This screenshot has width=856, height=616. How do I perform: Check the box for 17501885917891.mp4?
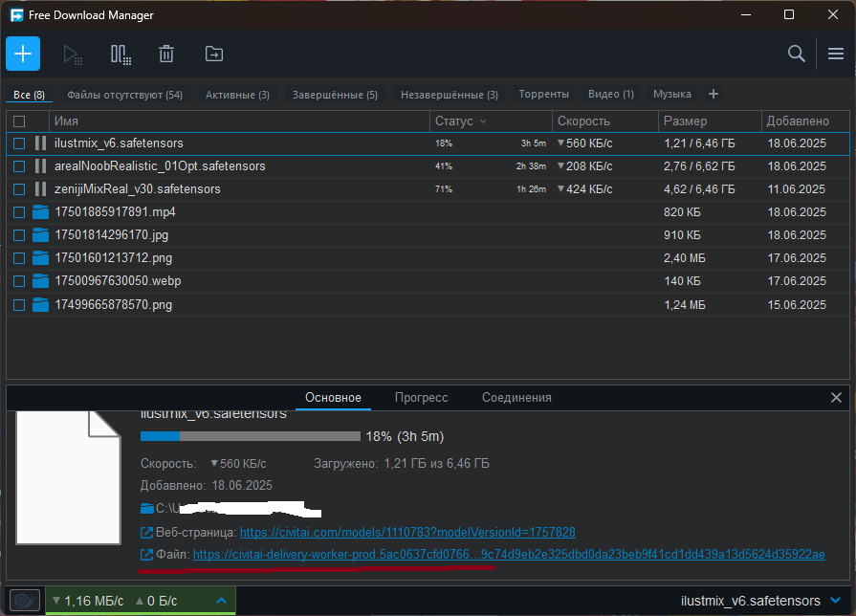pos(19,212)
